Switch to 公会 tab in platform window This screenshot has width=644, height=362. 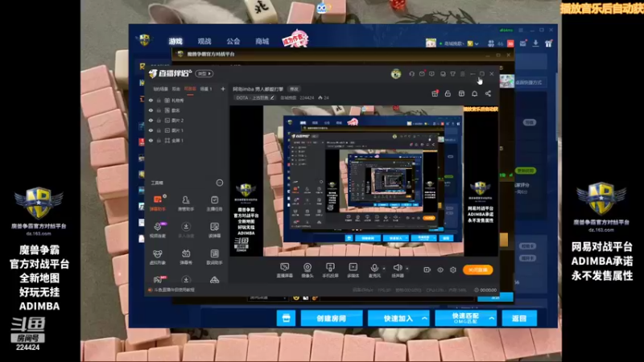click(x=233, y=41)
